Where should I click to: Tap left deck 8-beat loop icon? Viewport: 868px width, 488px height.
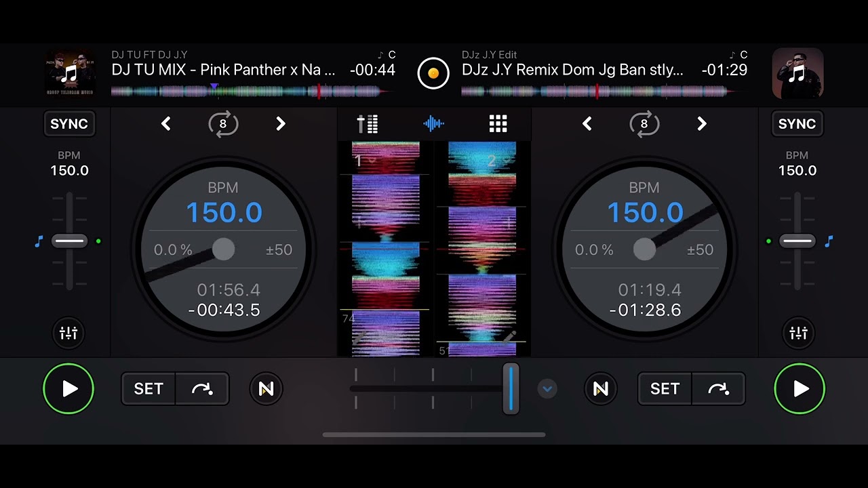223,124
